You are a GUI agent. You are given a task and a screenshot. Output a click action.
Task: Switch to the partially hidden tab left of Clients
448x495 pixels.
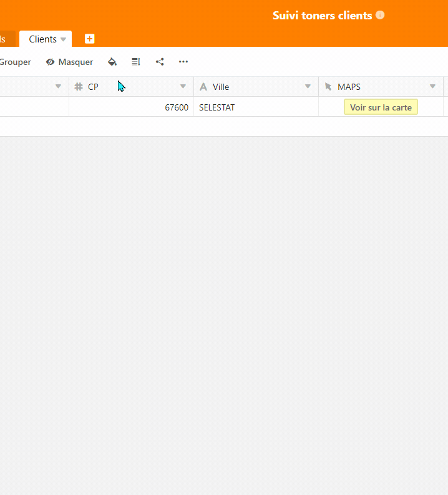5,39
